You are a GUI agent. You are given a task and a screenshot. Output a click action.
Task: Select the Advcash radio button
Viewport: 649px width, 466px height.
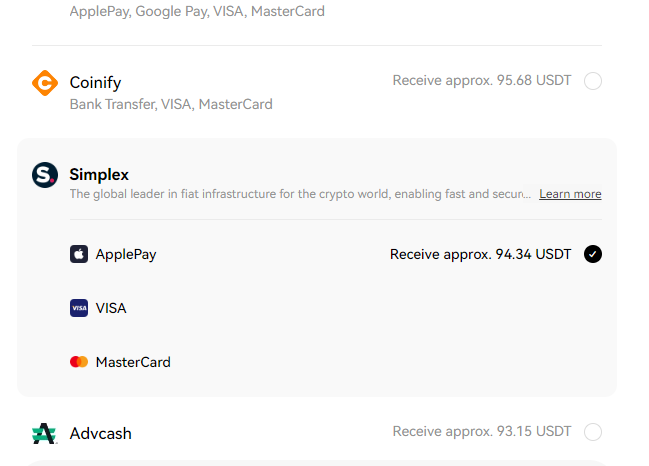click(x=593, y=432)
